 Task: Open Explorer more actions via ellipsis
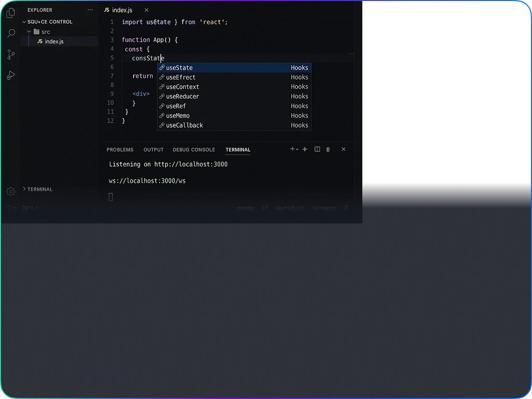[90, 9]
